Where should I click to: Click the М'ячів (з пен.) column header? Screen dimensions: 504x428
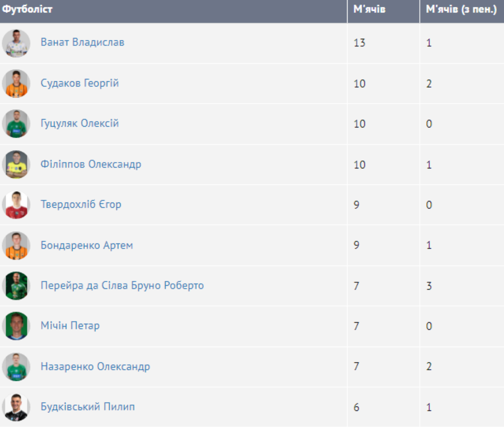[x=461, y=9]
